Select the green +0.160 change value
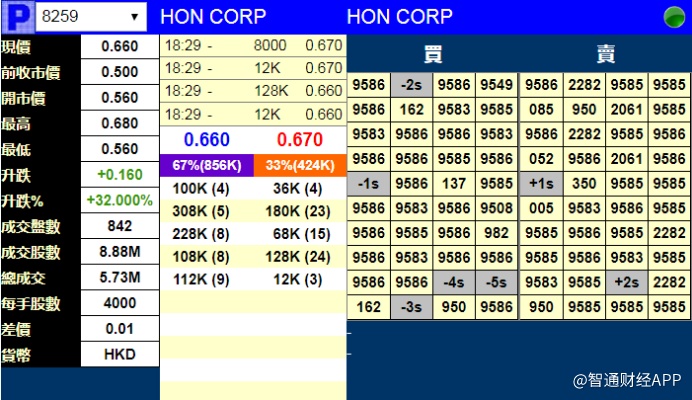 pos(120,174)
